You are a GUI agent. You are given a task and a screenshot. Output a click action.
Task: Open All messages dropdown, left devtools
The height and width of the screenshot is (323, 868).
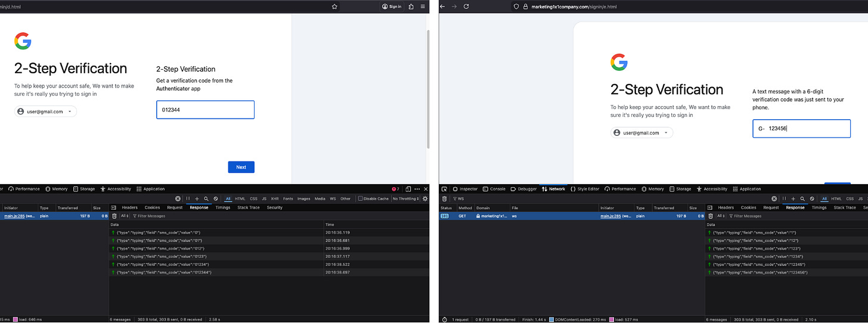click(x=125, y=216)
